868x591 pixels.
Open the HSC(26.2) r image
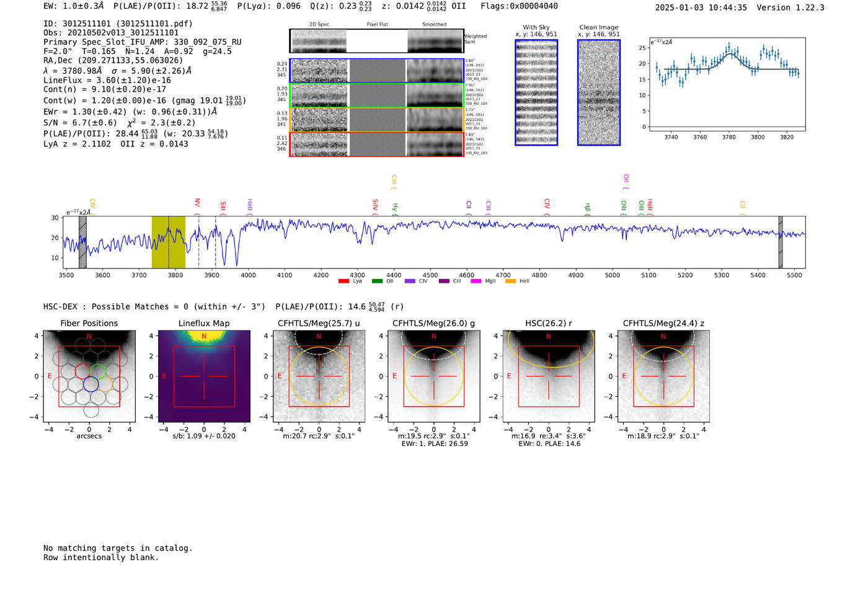[x=549, y=376]
